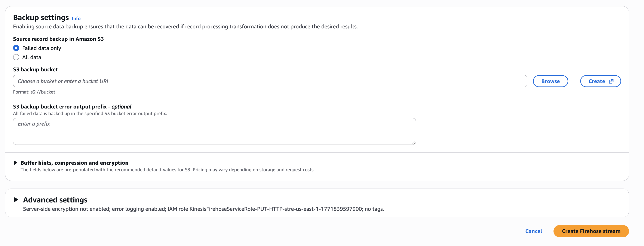
Task: Click the Create Firehose stream button
Action: [x=591, y=231]
